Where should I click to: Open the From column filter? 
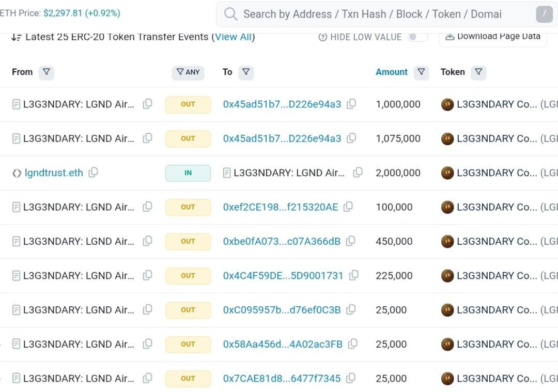coord(47,72)
